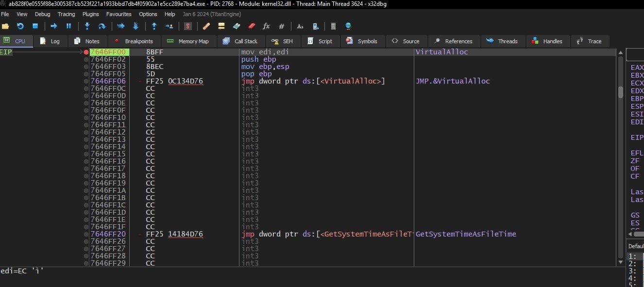Open the Debug menu

42,14
